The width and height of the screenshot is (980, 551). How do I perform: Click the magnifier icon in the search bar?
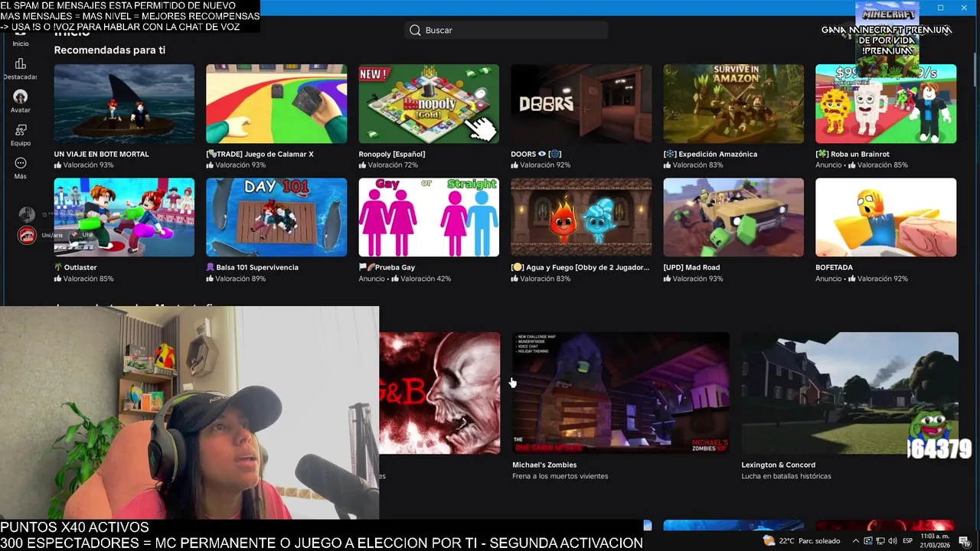click(415, 30)
